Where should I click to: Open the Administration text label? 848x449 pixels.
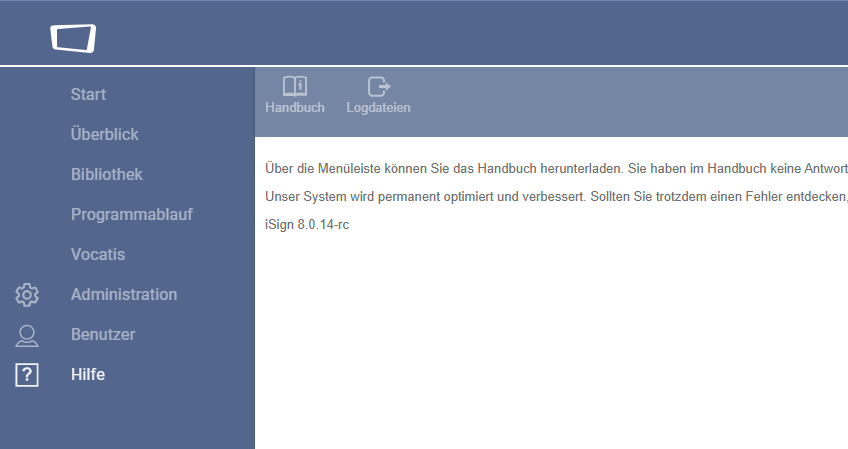(124, 294)
